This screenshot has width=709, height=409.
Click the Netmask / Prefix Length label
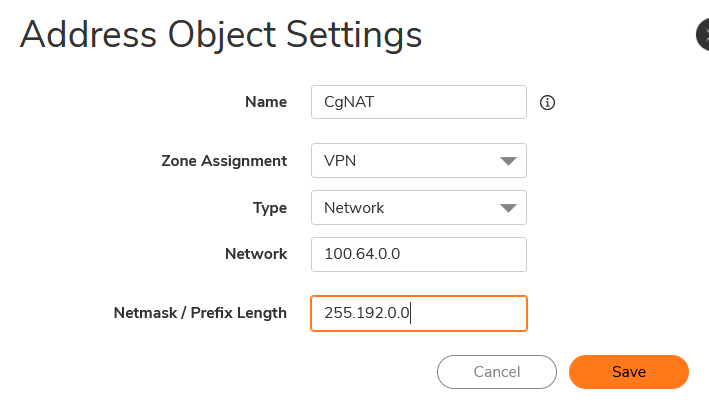click(200, 313)
